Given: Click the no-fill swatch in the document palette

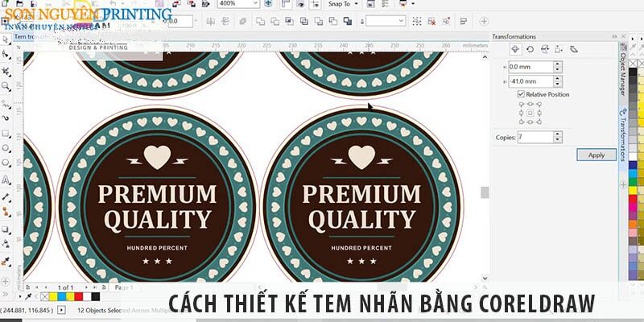Looking at the screenshot, I should click(x=44, y=296).
